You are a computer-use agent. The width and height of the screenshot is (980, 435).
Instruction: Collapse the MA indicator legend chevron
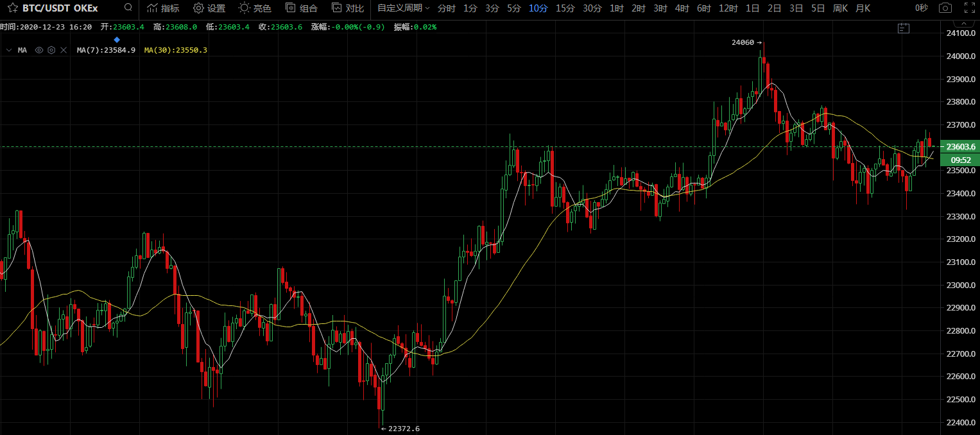pyautogui.click(x=9, y=50)
